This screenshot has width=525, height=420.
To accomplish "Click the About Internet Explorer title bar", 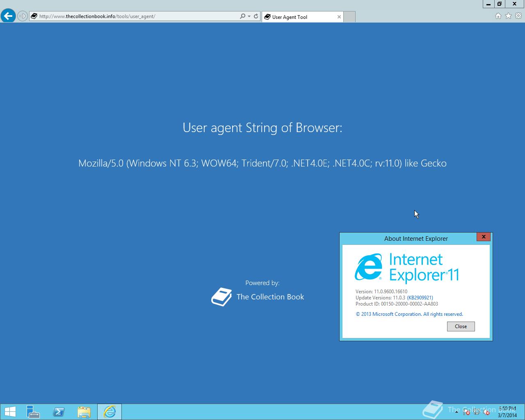I will click(x=416, y=238).
